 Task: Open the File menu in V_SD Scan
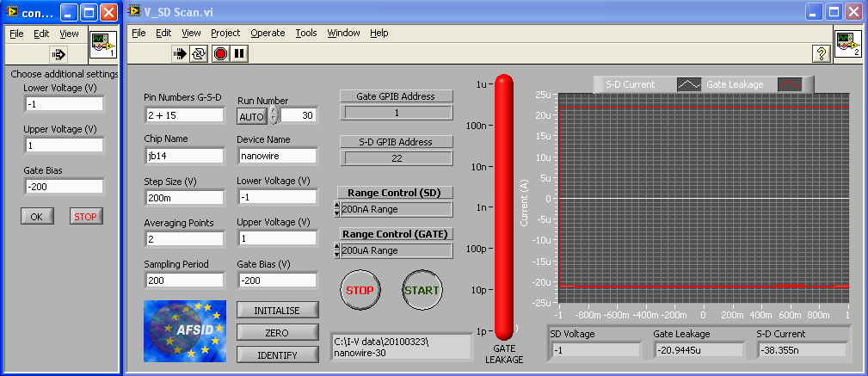139,34
